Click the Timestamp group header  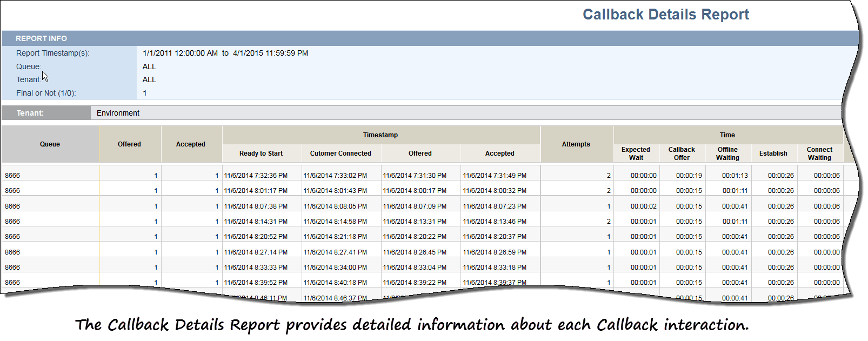[380, 135]
